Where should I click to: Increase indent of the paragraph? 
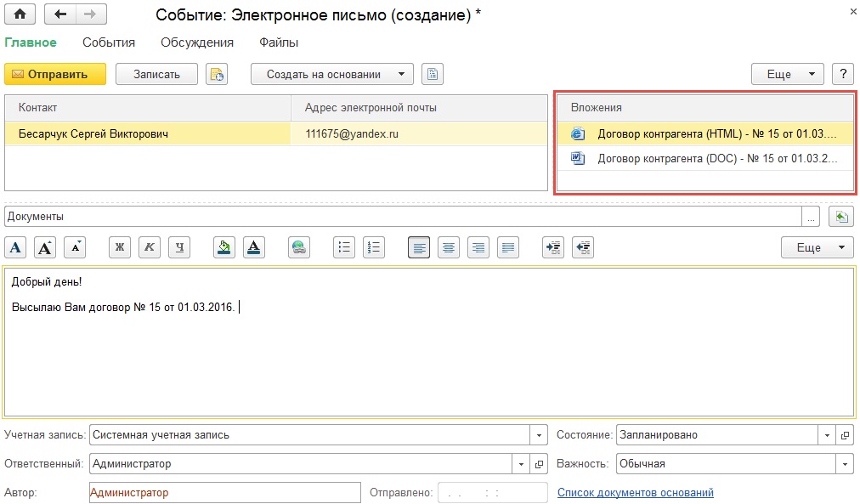pyautogui.click(x=553, y=247)
